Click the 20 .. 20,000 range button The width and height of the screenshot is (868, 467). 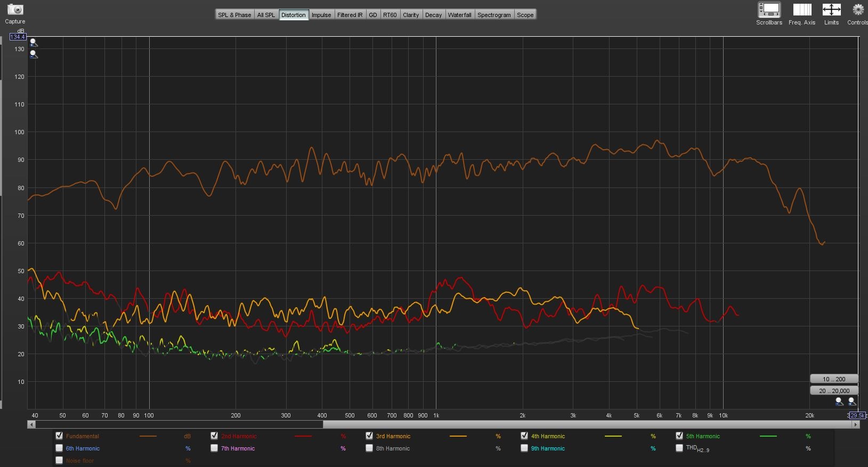834,390
